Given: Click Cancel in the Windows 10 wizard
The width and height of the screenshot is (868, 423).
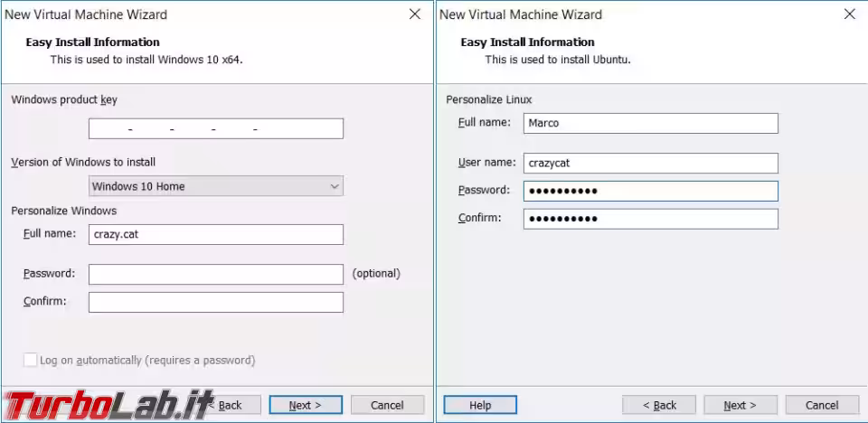Looking at the screenshot, I should [x=388, y=405].
